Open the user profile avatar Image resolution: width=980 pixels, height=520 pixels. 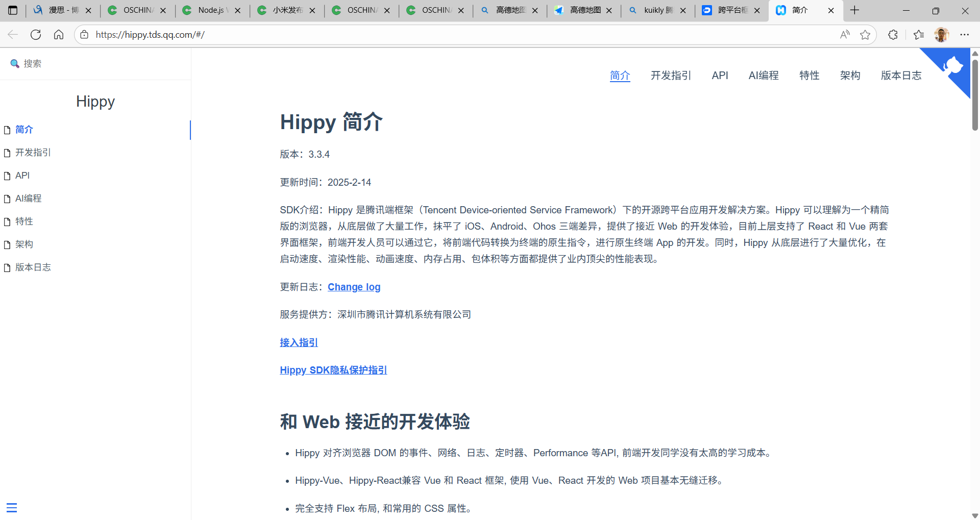[x=942, y=35]
